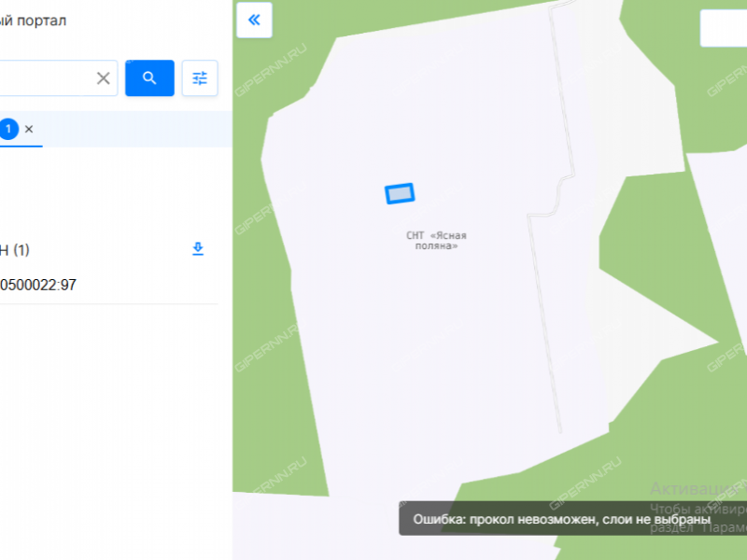Click the white button at map's top-right

pos(723,29)
